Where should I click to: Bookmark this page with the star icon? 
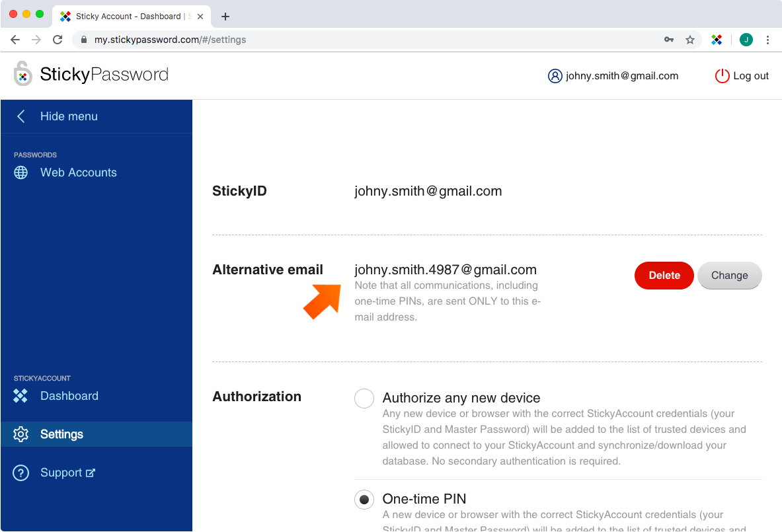[x=689, y=40]
